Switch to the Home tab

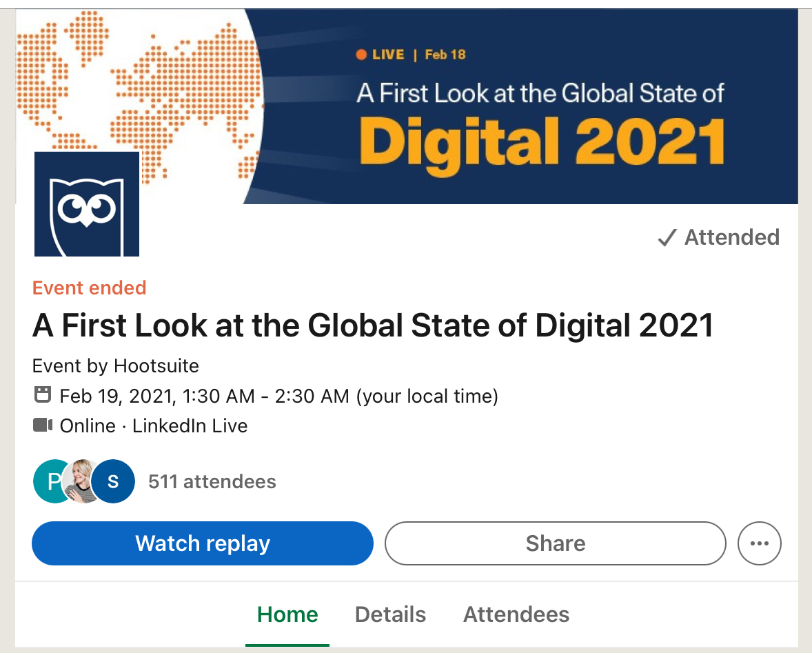pyautogui.click(x=287, y=614)
